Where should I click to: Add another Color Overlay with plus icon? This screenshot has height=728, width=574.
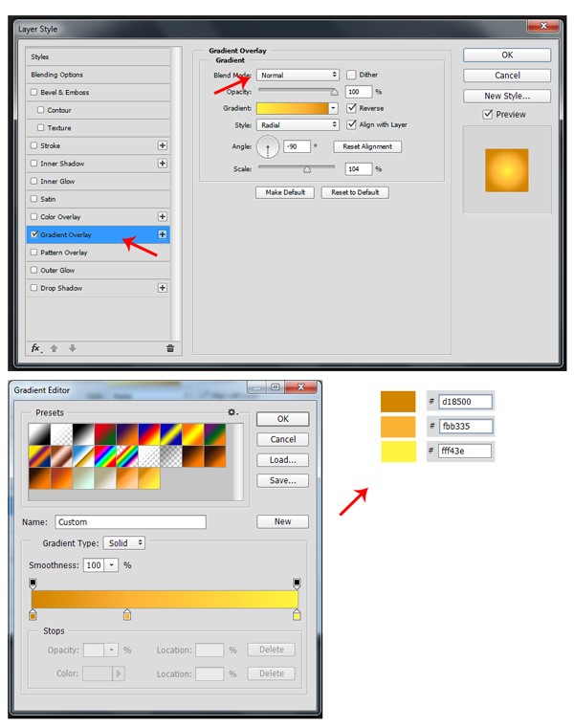point(162,217)
